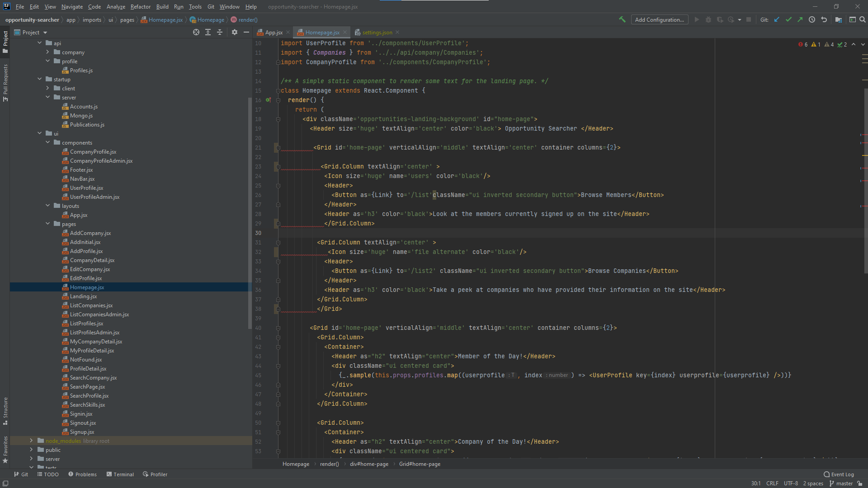Open the Refactor menu
The height and width of the screenshot is (488, 868).
click(x=140, y=7)
